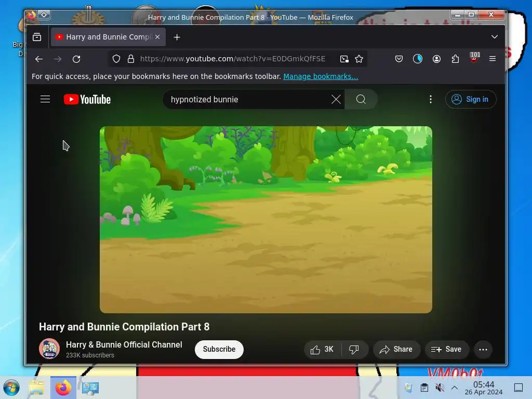Dislike this video
532x399 pixels.
(x=354, y=350)
